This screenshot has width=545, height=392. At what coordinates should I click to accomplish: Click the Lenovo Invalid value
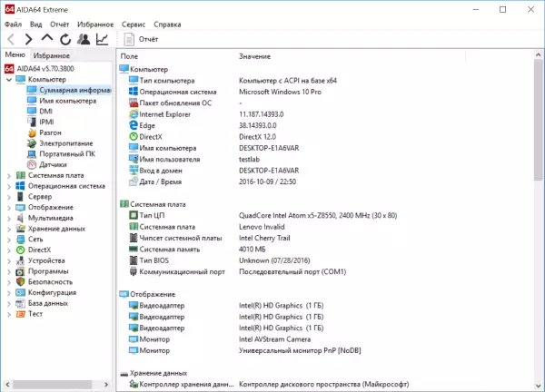point(262,227)
